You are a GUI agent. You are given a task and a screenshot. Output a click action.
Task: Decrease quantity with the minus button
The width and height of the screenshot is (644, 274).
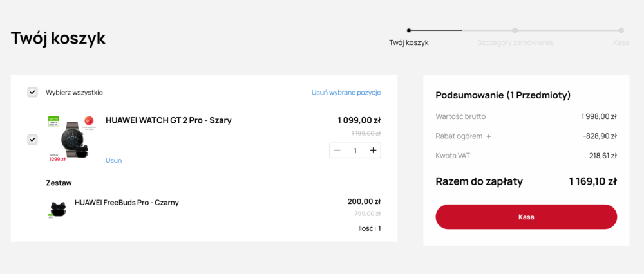(x=337, y=151)
